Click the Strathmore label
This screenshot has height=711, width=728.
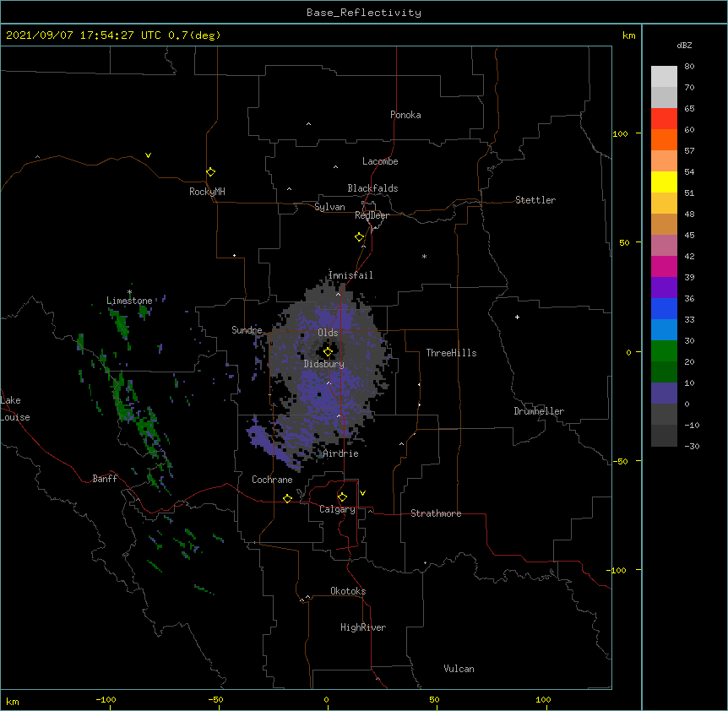tap(436, 513)
